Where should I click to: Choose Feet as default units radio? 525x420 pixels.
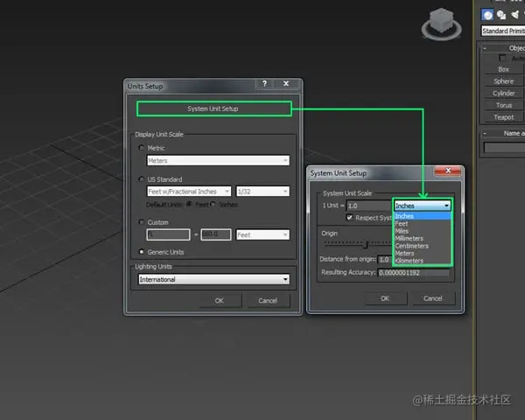189,204
